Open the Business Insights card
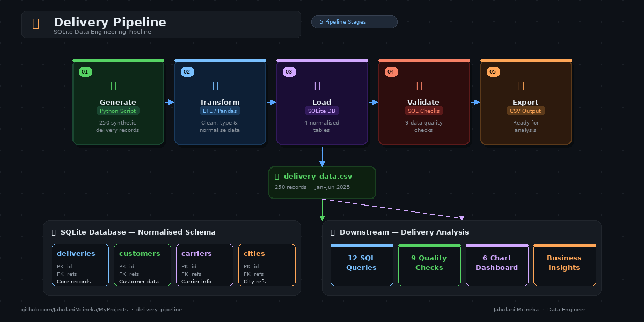 (565, 265)
